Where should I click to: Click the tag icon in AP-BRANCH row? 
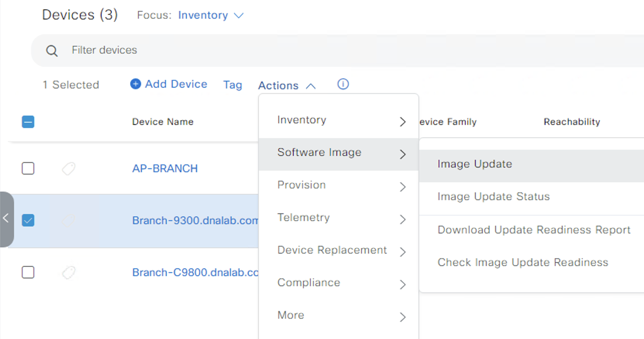point(69,168)
